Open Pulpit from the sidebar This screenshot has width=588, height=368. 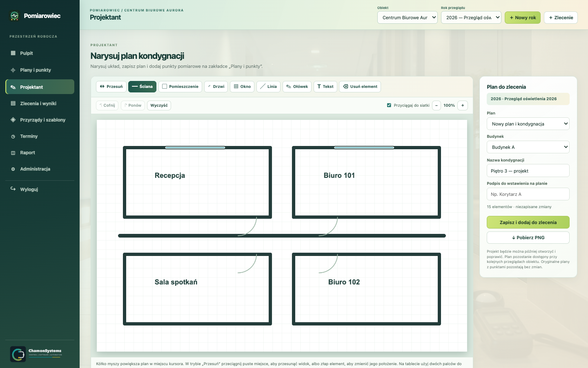point(40,53)
